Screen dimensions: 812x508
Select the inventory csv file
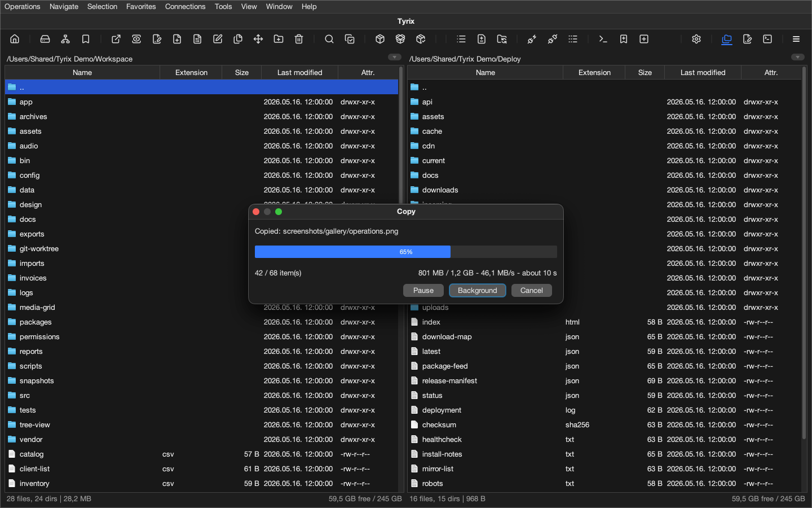click(x=202, y=484)
